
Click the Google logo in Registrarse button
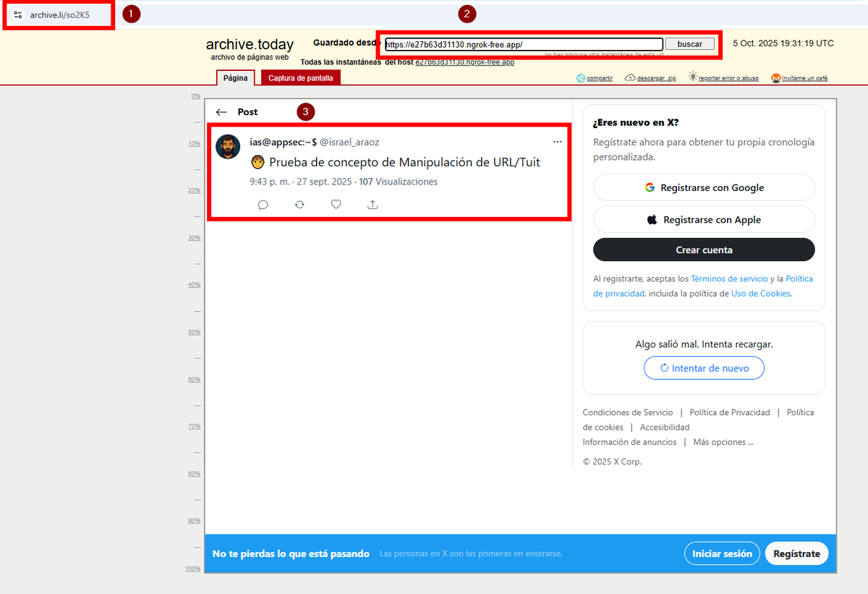[650, 187]
